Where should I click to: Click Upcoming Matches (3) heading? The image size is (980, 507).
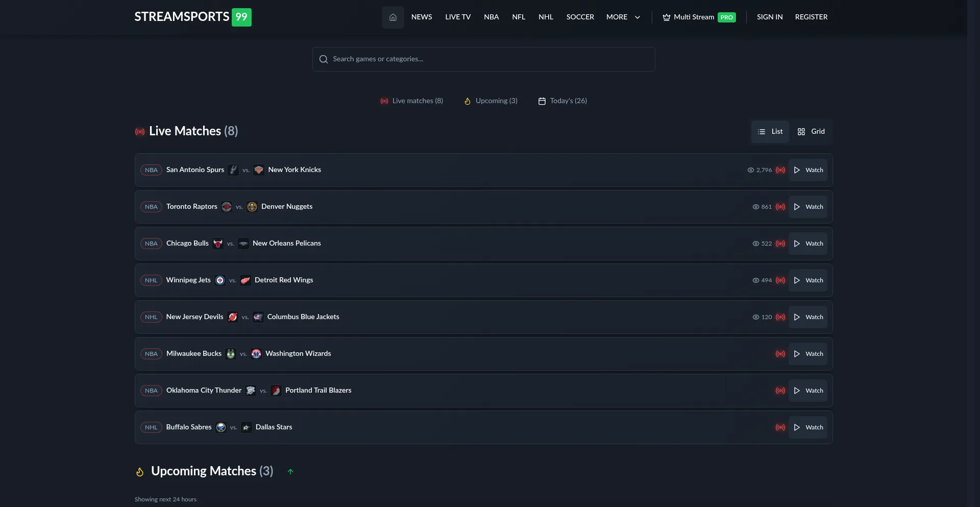(x=212, y=471)
